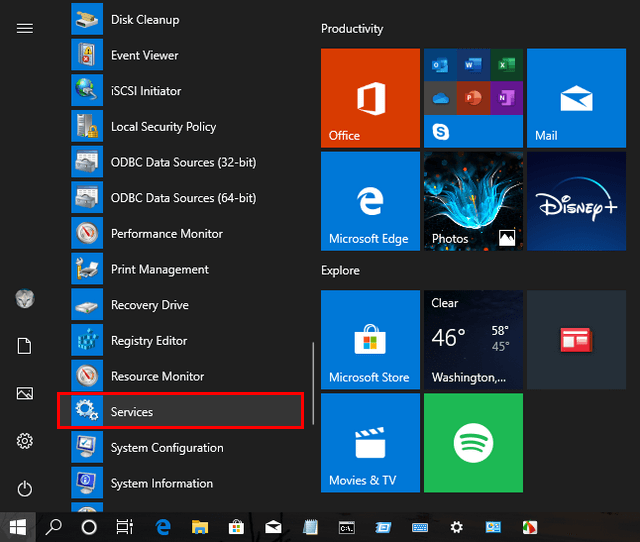
Task: Open the Disney+ tile
Action: click(576, 201)
